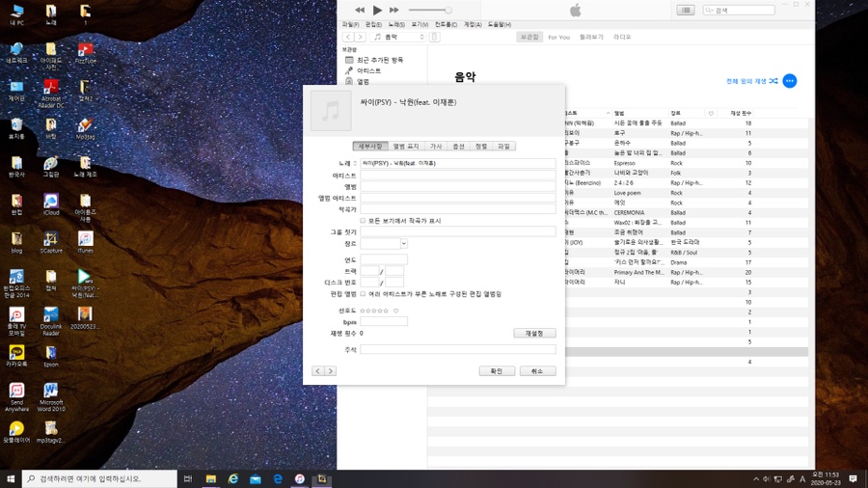The width and height of the screenshot is (868, 488).
Task: Click 전체 임의 재생 shuffle link
Action: (751, 81)
